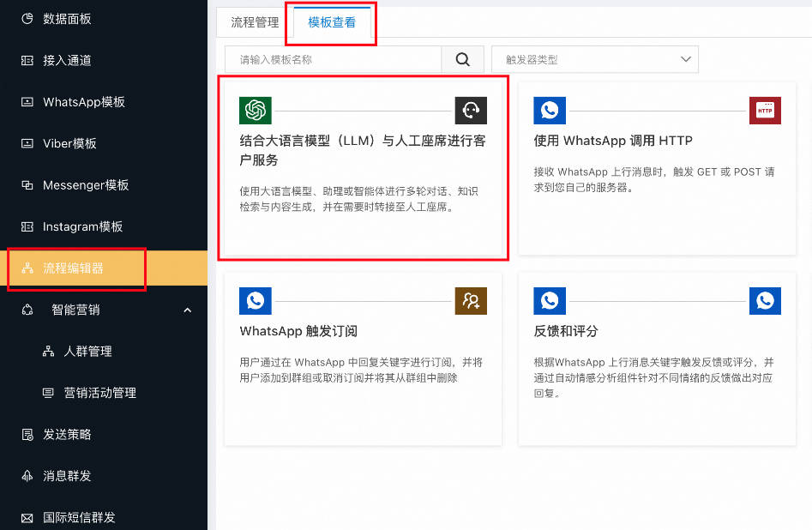
Task: Click the headset agent icon on LLM card
Action: coord(471,111)
